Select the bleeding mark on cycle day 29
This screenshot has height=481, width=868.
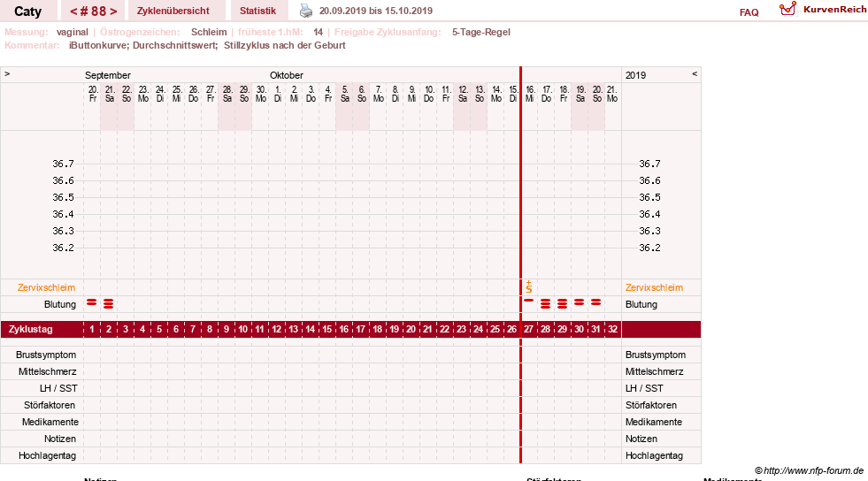coord(562,303)
